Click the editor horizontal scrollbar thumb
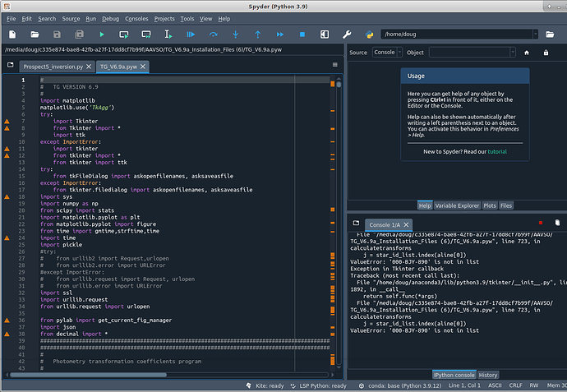 [89, 375]
